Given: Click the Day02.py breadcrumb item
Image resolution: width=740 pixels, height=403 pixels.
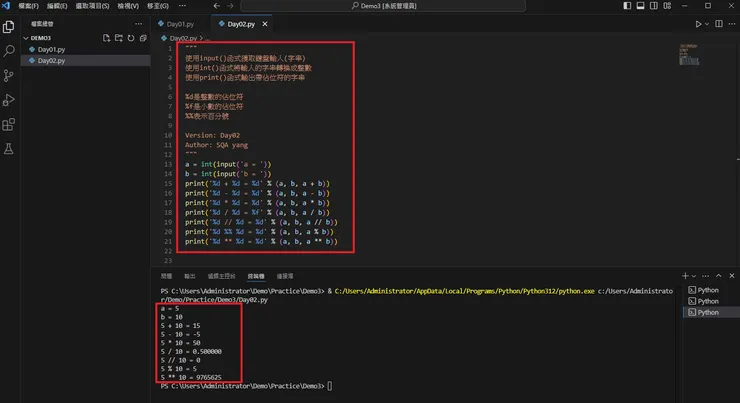Looking at the screenshot, I should pyautogui.click(x=183, y=38).
